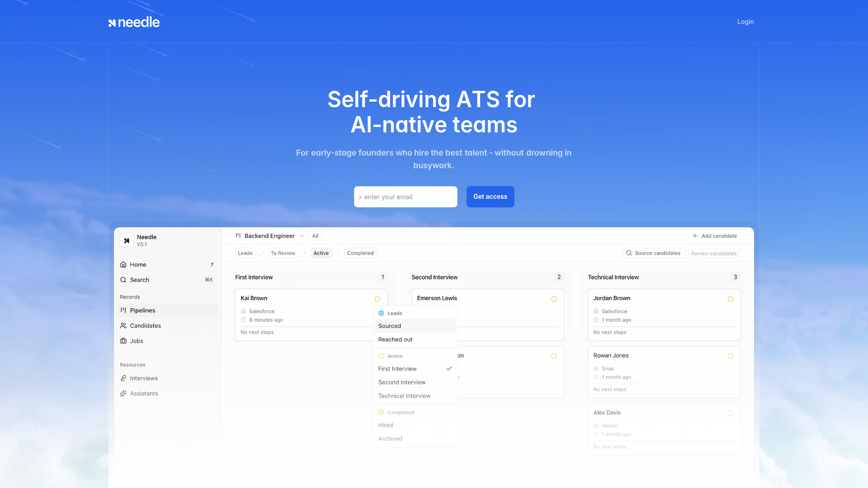Click the Jobs briefcase icon
Viewport: 868px width, 488px height.
coord(123,341)
